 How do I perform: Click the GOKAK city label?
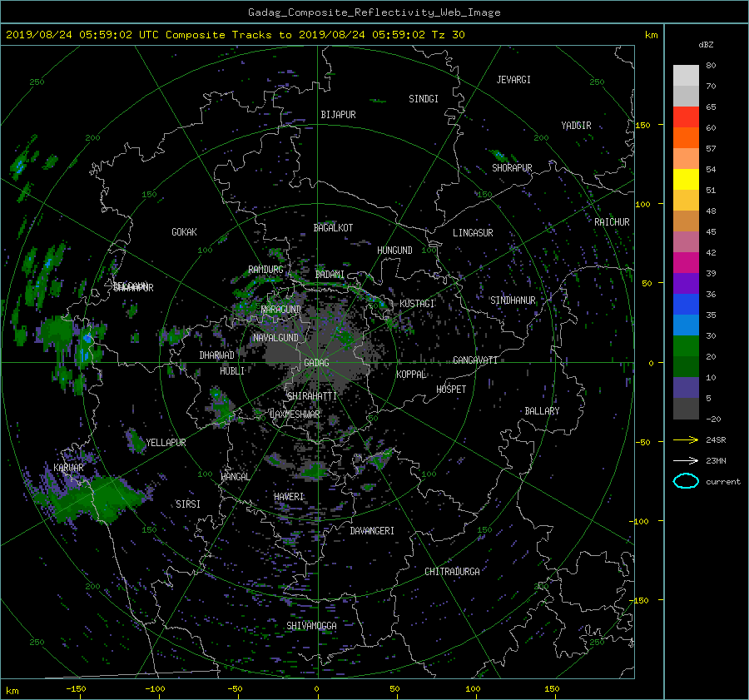click(x=184, y=232)
